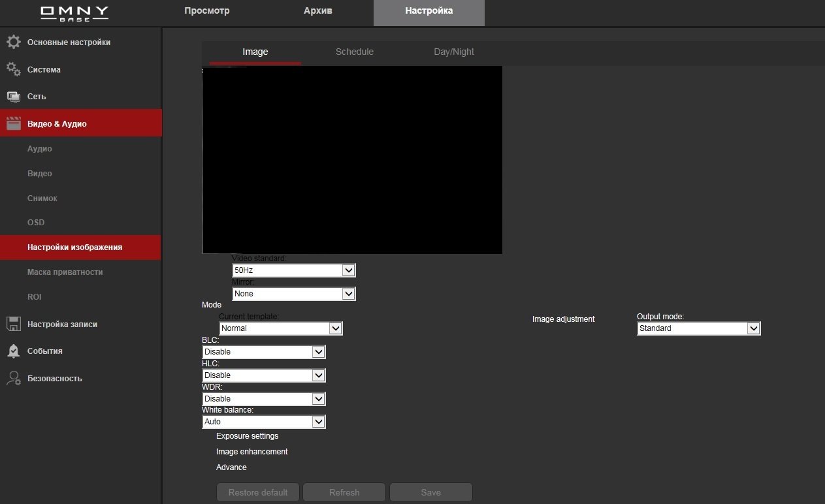This screenshot has height=504, width=825.
Task: Click the События alarm bell icon
Action: point(14,351)
